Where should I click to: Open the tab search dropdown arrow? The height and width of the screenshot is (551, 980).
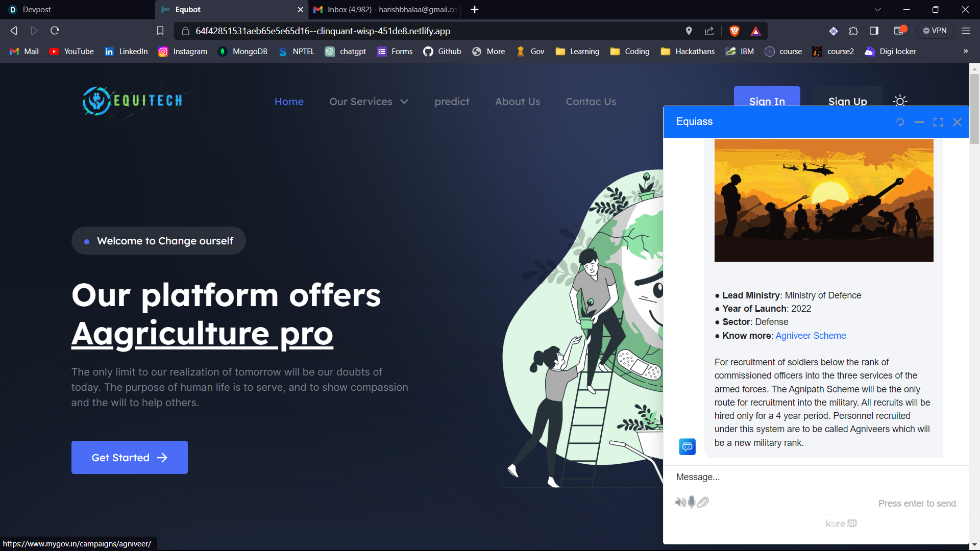[x=877, y=10]
